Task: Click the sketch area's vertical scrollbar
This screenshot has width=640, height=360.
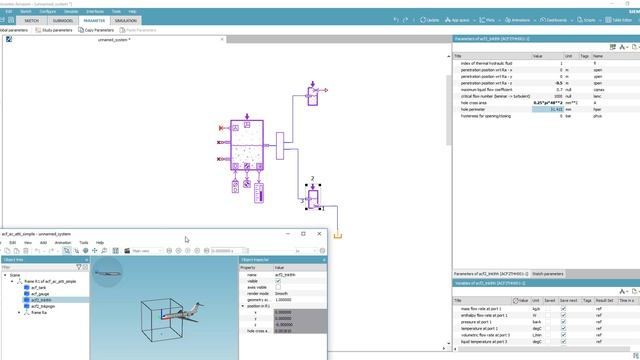Action: [x=448, y=110]
